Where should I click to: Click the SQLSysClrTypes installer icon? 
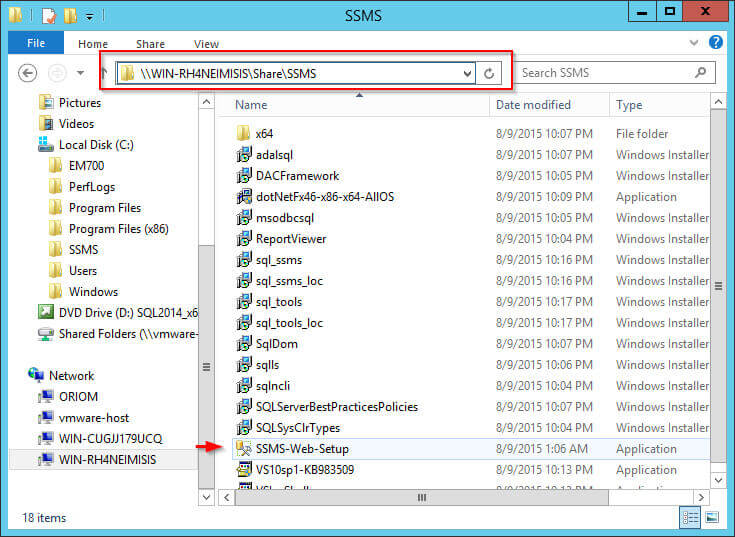(x=244, y=428)
